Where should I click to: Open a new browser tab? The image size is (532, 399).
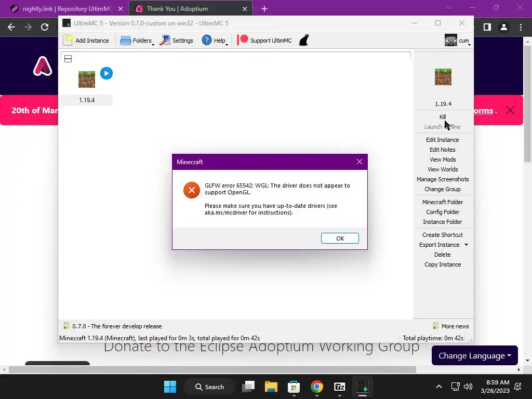tap(264, 9)
